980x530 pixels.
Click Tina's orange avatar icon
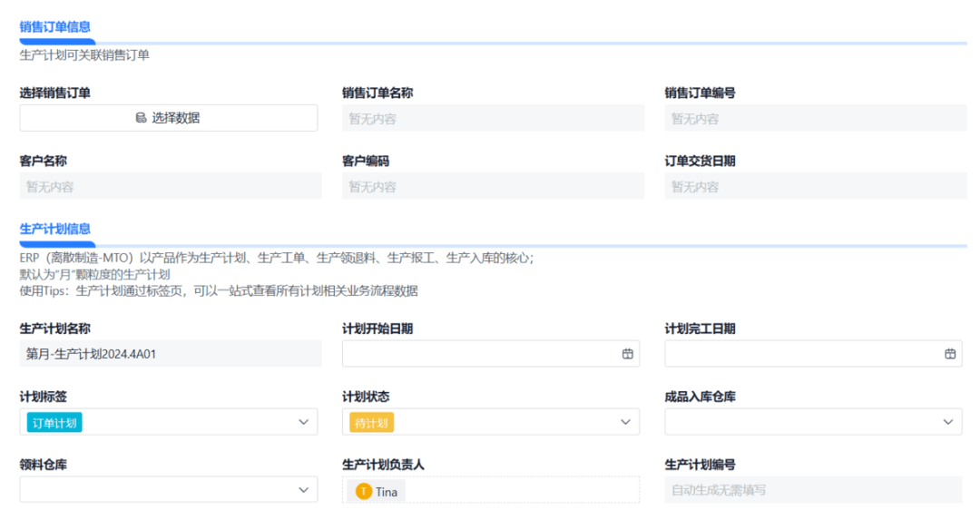tap(364, 492)
